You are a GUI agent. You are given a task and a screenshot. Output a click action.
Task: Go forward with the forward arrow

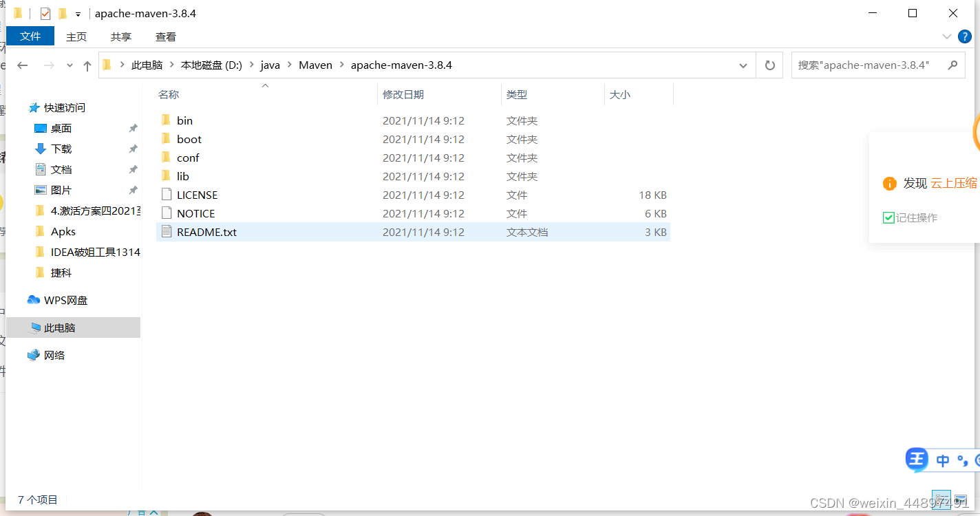(x=49, y=65)
